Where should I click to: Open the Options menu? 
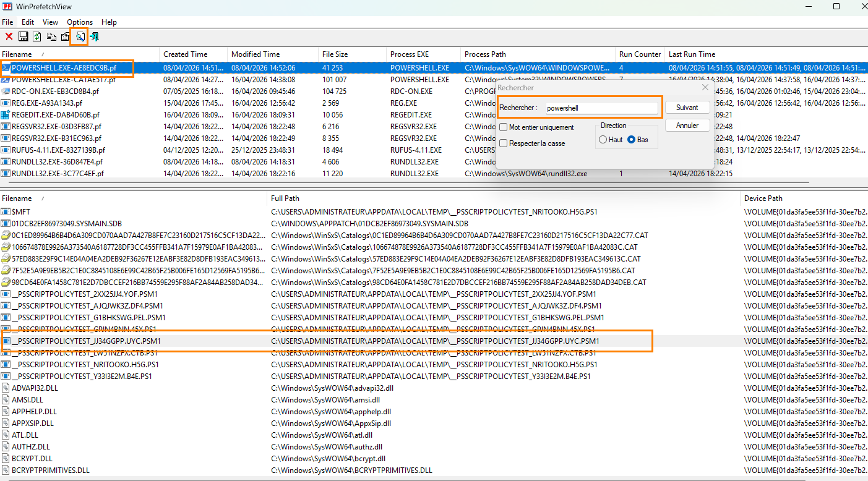(x=80, y=22)
